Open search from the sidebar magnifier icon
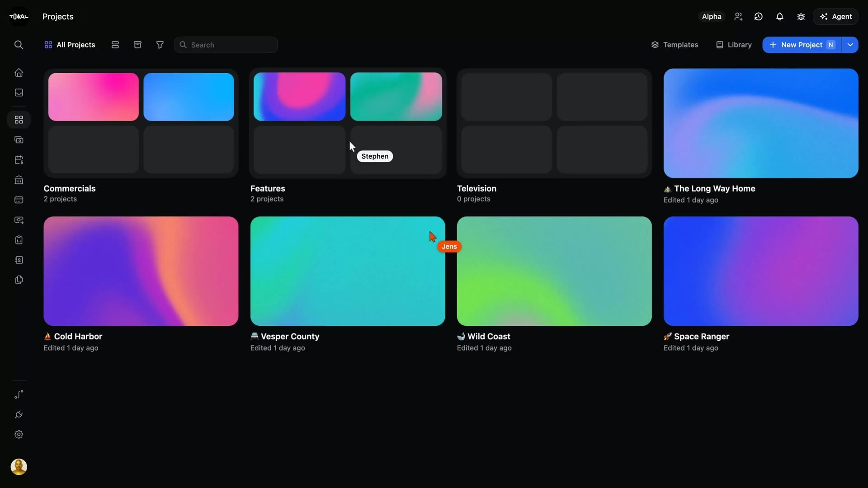 pos(19,45)
